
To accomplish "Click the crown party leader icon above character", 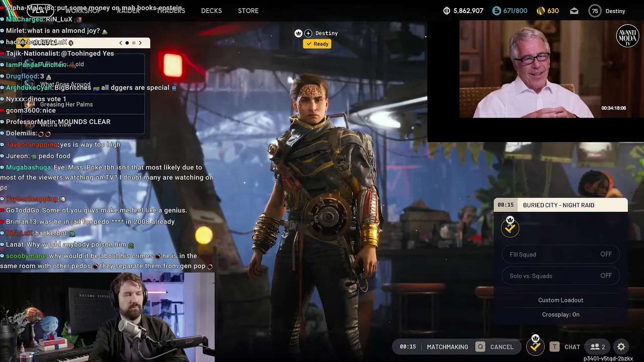I will (x=298, y=33).
